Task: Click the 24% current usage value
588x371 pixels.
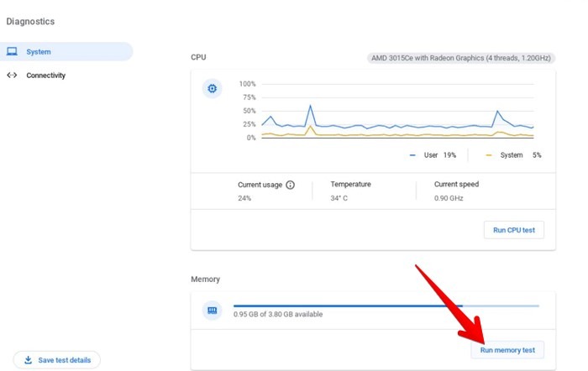Action: tap(244, 198)
